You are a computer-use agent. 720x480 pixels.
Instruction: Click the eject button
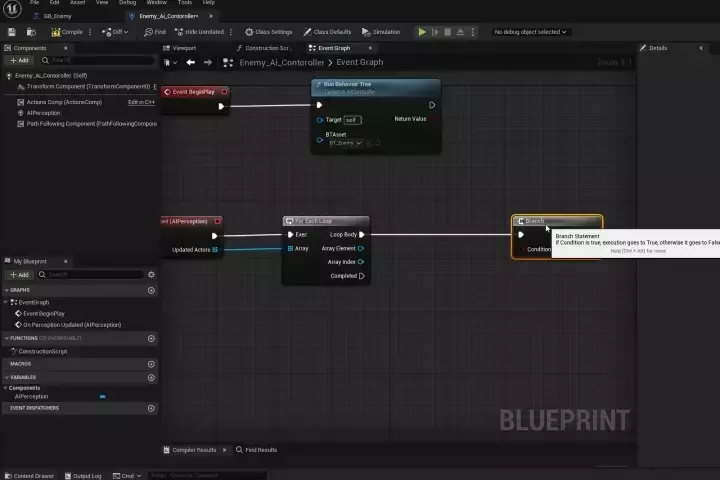(x=460, y=32)
